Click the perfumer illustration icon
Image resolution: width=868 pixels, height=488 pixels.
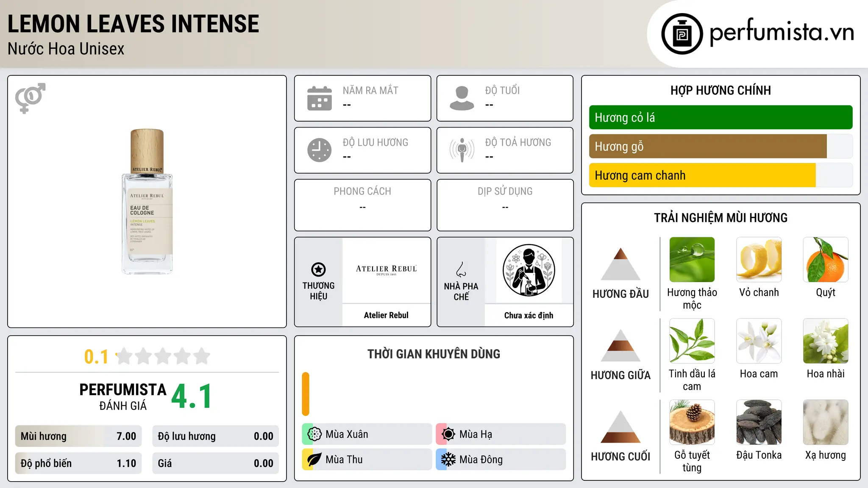coord(529,270)
